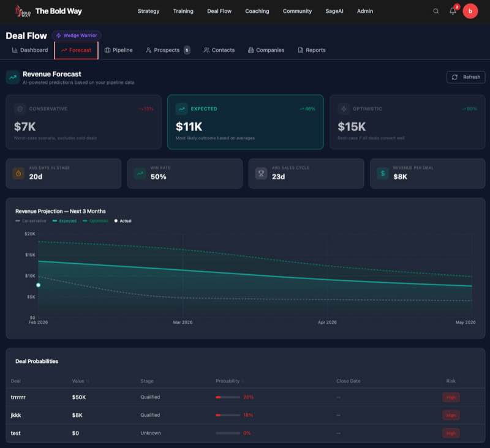
Task: Click the trrrrrr probability bar
Action: 228,397
